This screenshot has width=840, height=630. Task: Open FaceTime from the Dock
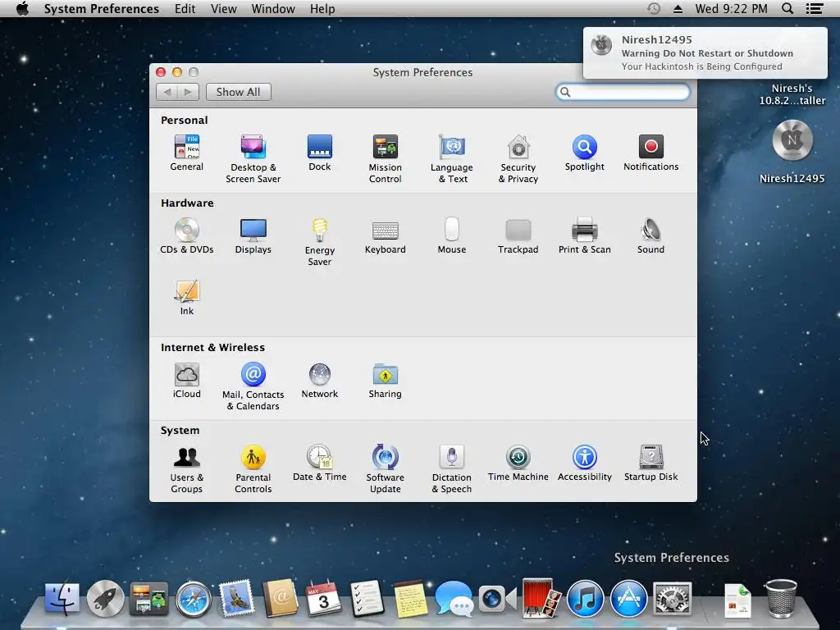498,598
